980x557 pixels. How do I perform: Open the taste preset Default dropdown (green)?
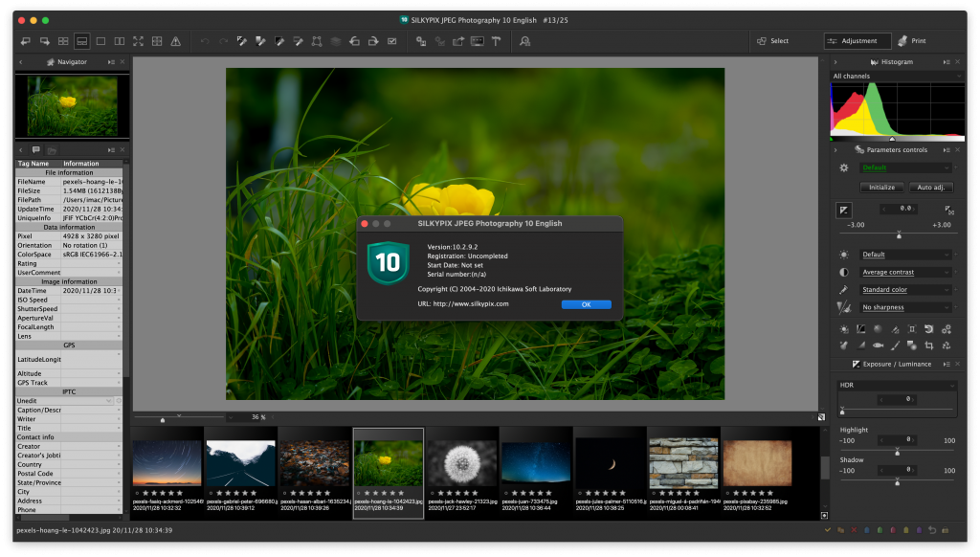[x=905, y=167]
